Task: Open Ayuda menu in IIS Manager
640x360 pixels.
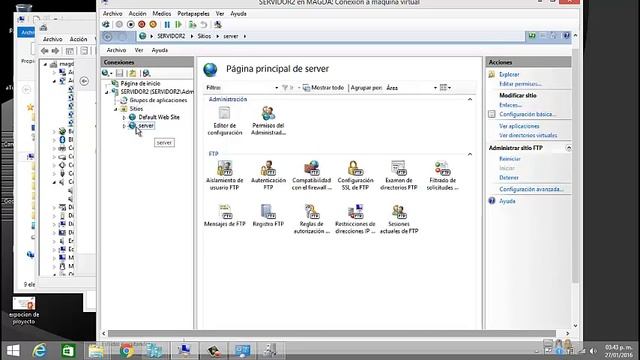Action: point(160,50)
